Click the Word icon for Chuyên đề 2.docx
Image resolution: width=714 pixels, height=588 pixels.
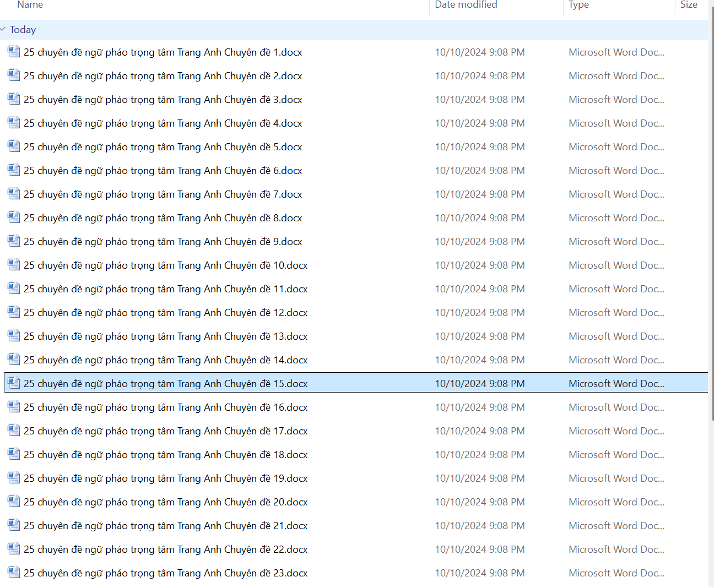coord(14,75)
